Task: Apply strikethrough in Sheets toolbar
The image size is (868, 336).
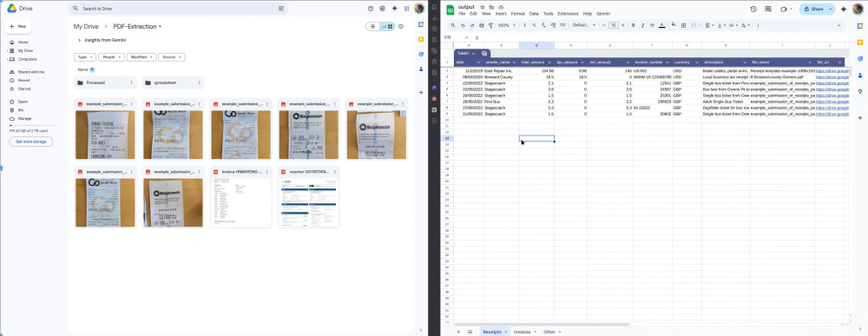Action: point(652,25)
